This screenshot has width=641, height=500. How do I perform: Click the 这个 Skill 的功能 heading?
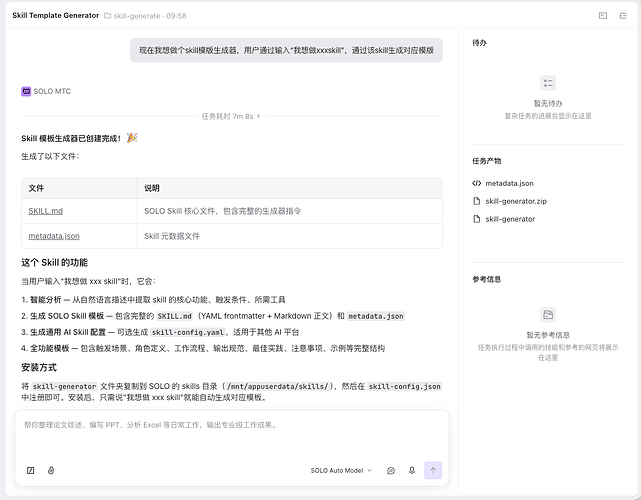coord(54,262)
